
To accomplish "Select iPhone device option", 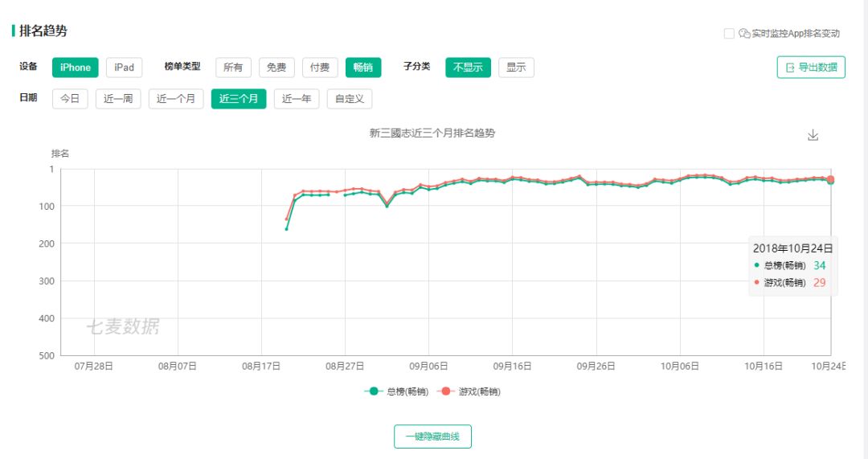I will [76, 68].
